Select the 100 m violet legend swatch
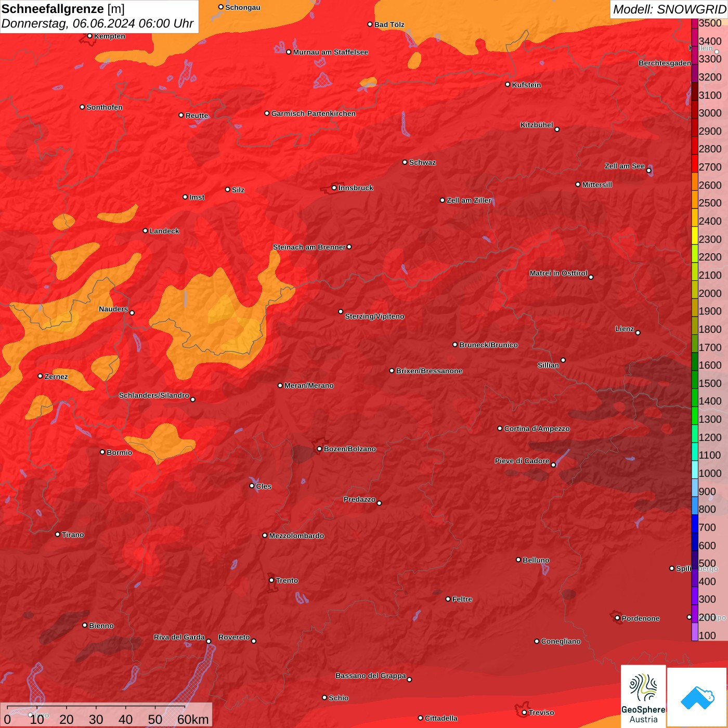This screenshot has width=728, height=728. 695,631
